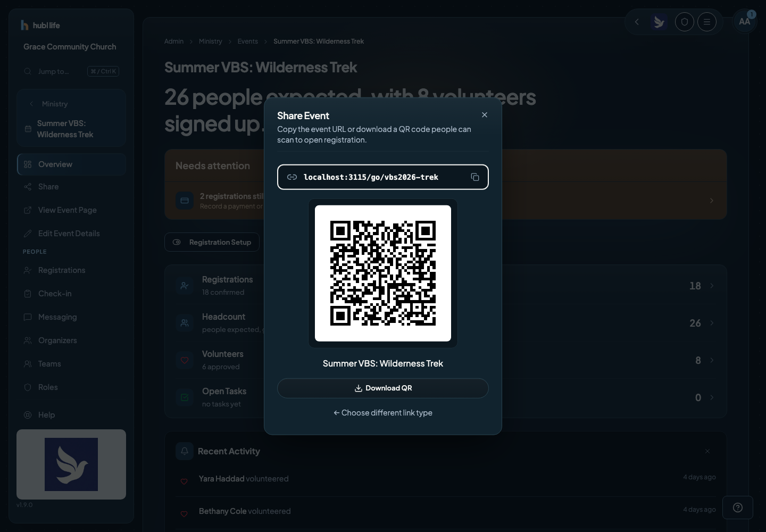Image resolution: width=766 pixels, height=532 pixels.
Task: Open Edit Event Details in sidebar
Action: (71, 234)
